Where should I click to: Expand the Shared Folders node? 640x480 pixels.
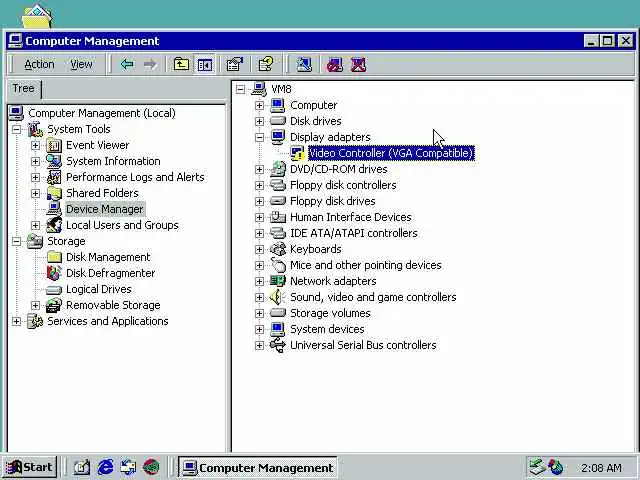point(36,193)
